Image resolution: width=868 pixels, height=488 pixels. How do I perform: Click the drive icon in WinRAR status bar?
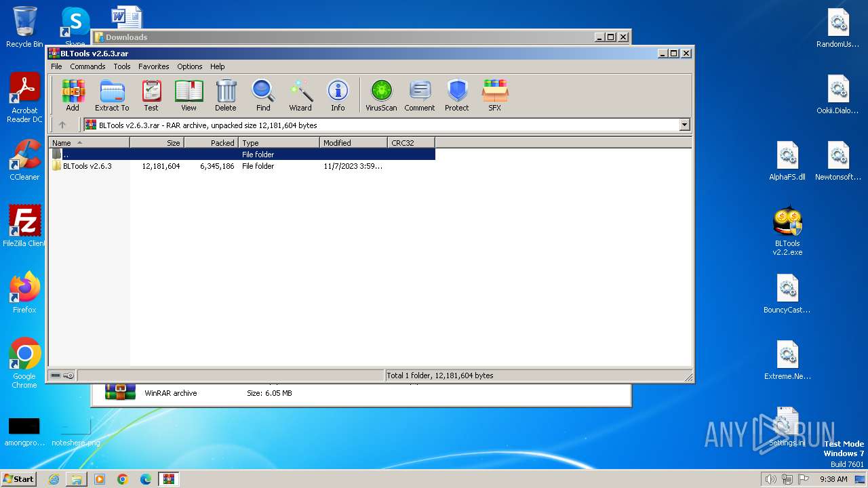point(56,375)
